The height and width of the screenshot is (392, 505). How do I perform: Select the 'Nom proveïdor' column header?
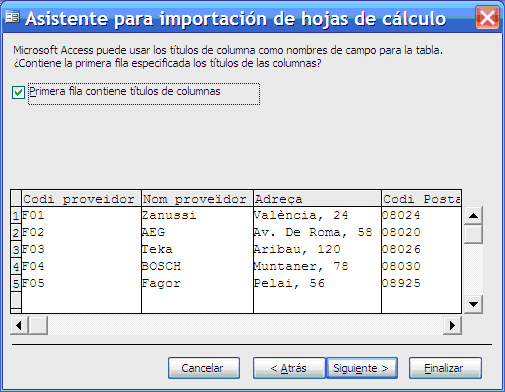(197, 199)
